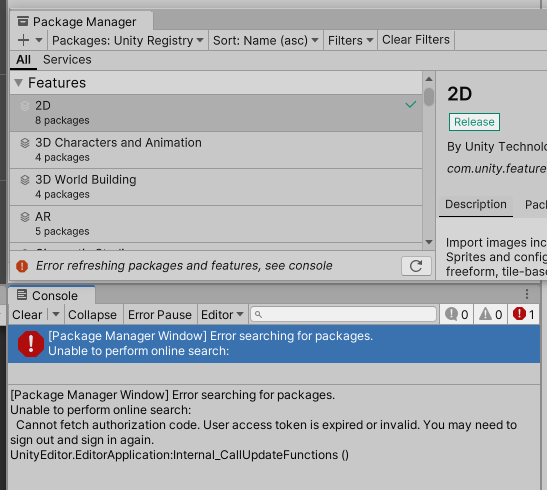Image resolution: width=547 pixels, height=490 pixels.
Task: Select 3D Characters and Animation feature
Action: (216, 150)
